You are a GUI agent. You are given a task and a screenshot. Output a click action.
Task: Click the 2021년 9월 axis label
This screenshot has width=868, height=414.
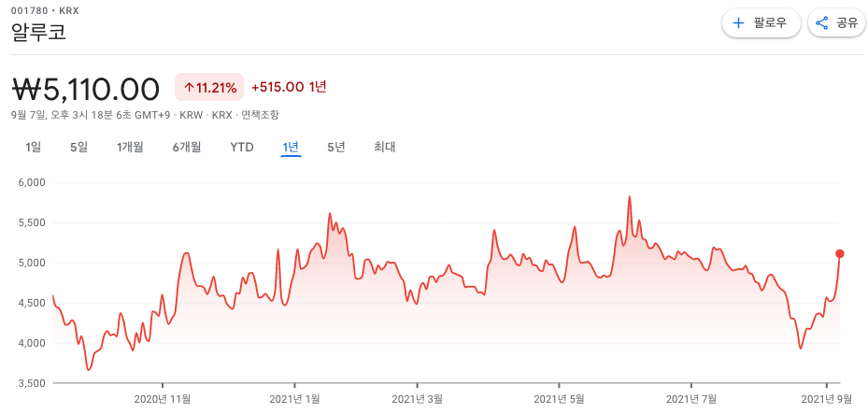pyautogui.click(x=827, y=398)
